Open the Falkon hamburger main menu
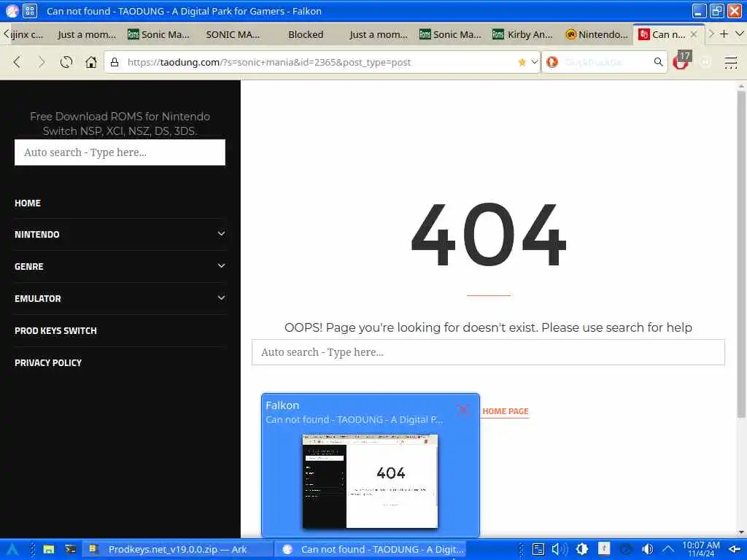The image size is (747, 560). (731, 62)
